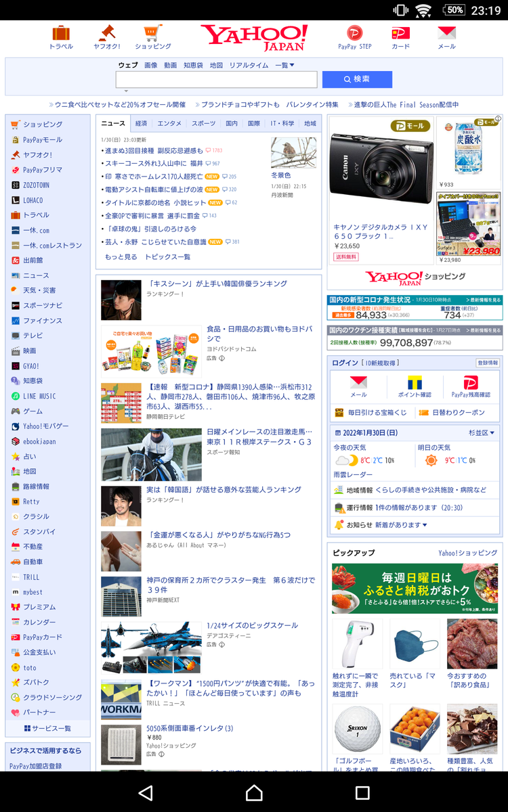Image resolution: width=508 pixels, height=812 pixels.
Task: Open PayPayモール in the left sidebar
Action: click(x=43, y=139)
